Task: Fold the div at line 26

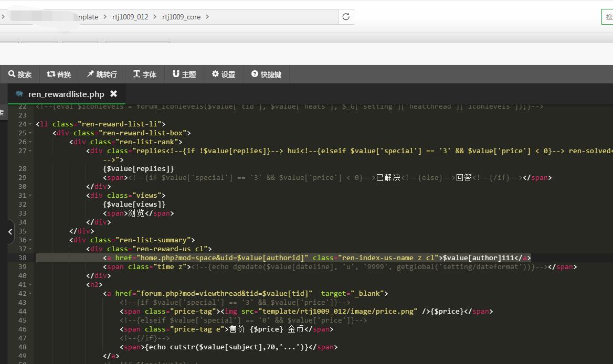Action: pyautogui.click(x=30, y=142)
